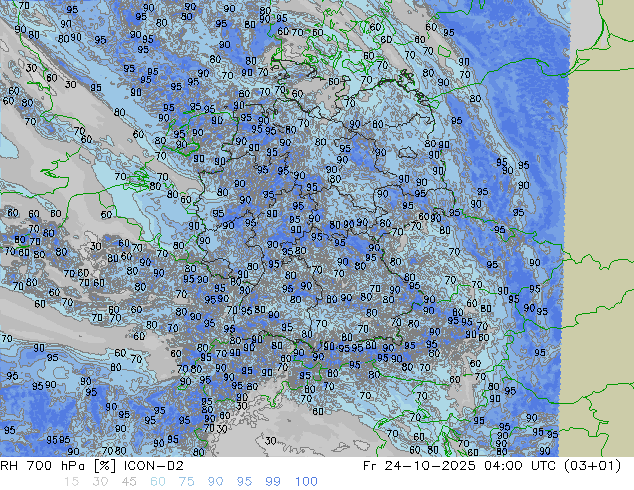Viewport: 634px width, 490px height.
Task: Select the legend value 100
Action: pyautogui.click(x=306, y=482)
